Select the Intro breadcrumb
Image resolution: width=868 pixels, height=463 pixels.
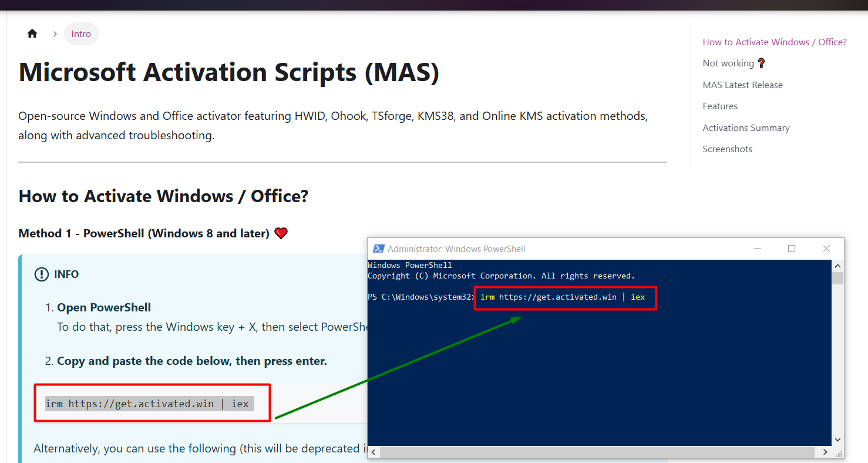[81, 33]
